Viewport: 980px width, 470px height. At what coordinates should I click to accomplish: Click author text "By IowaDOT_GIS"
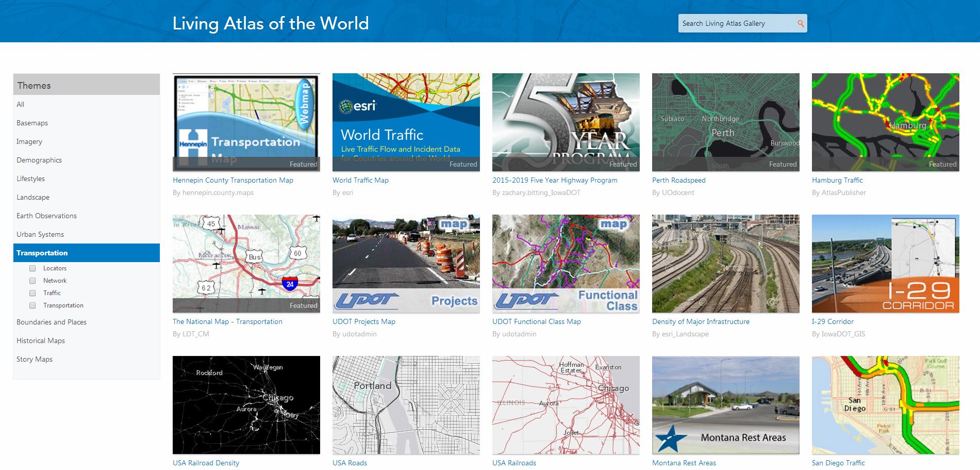[838, 334]
